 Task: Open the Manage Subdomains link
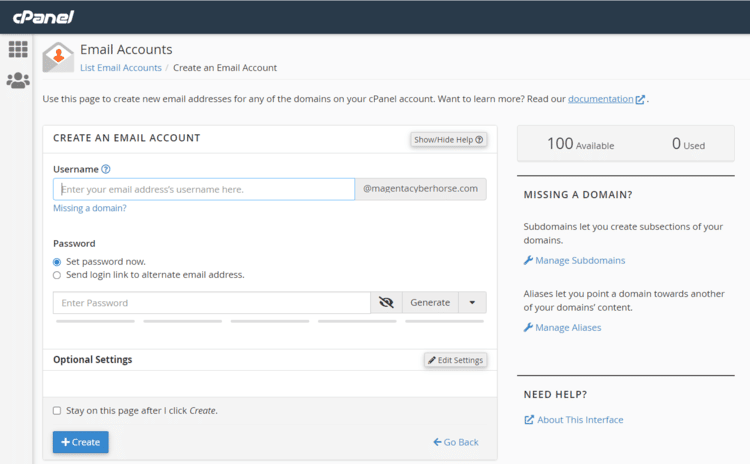click(x=580, y=261)
